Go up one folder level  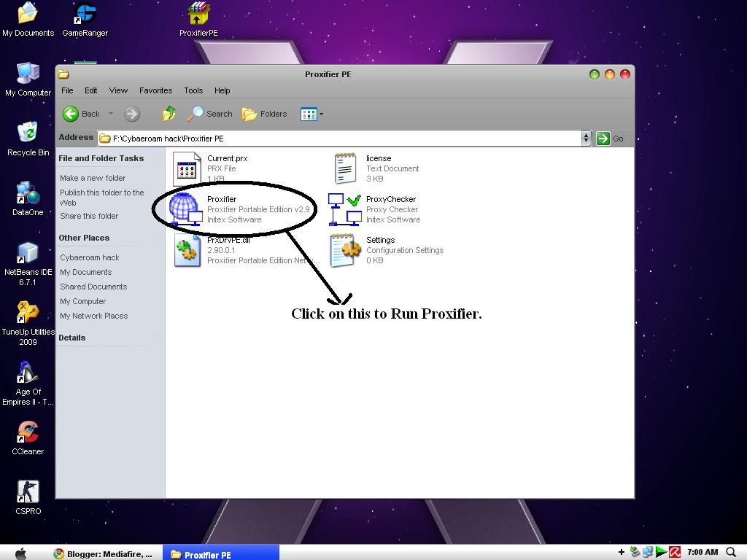coord(169,114)
